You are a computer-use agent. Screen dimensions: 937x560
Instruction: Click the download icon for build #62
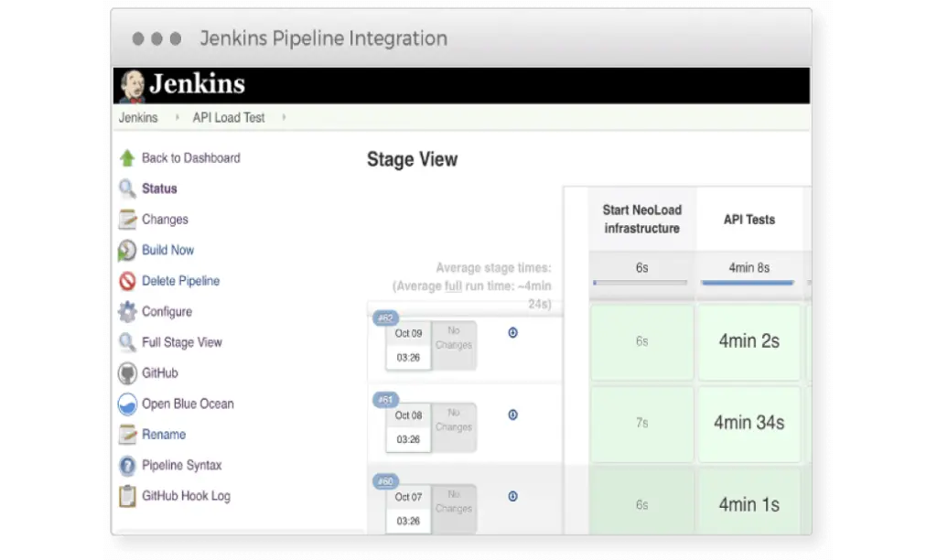pos(512,333)
